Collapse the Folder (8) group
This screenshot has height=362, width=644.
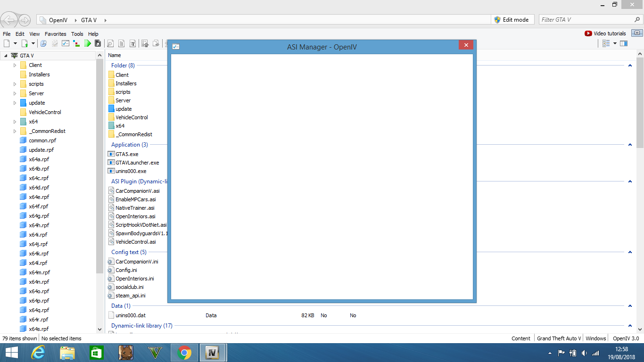click(630, 66)
